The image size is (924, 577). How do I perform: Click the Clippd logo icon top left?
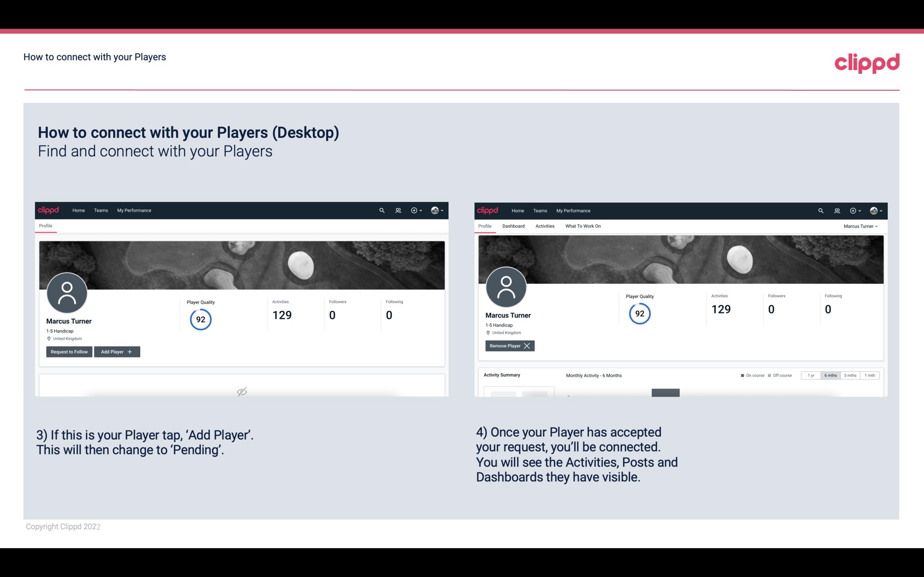tap(49, 210)
